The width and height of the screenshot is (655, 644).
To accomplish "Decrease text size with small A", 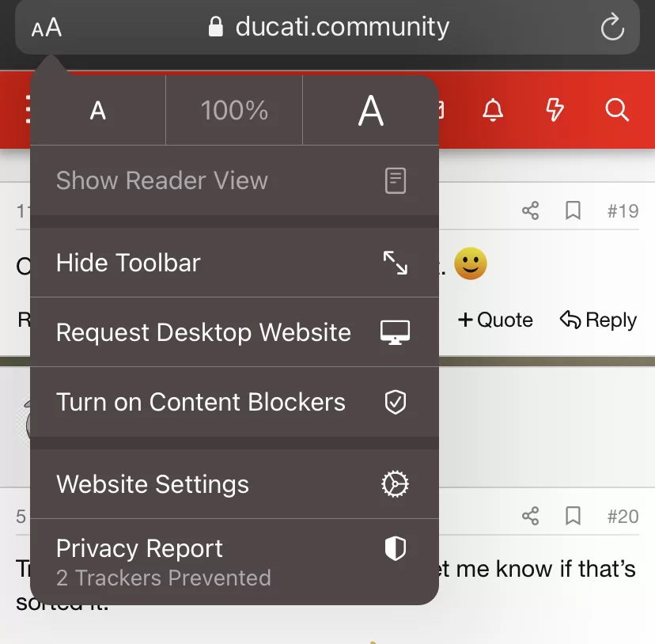I will click(98, 111).
